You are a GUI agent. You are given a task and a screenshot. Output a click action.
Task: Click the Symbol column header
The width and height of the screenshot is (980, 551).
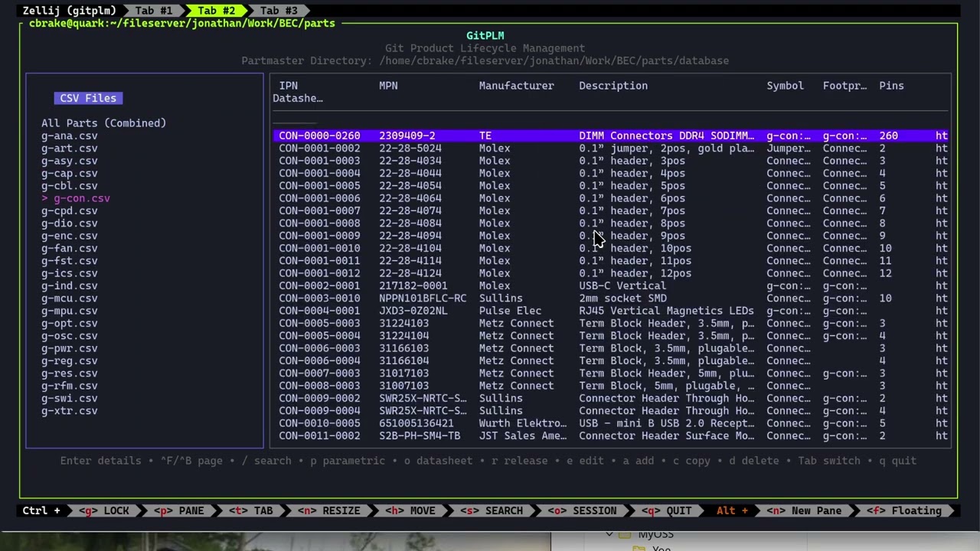tap(786, 86)
